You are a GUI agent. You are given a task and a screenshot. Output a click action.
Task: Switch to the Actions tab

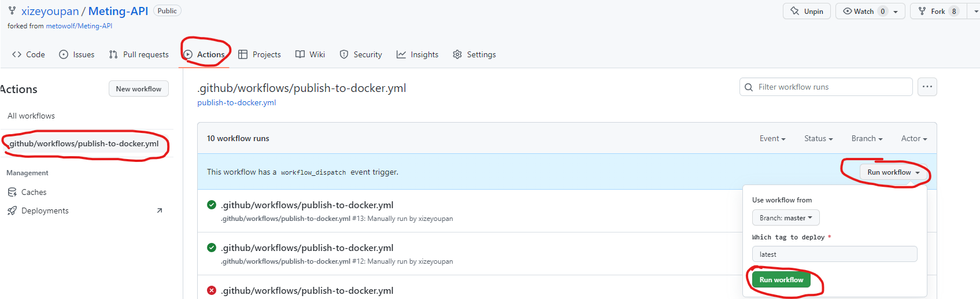(204, 54)
